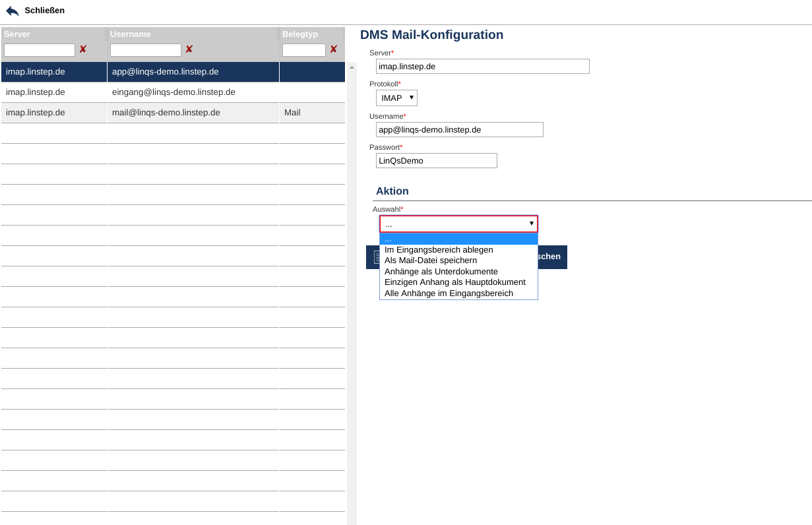Click the Schließen button
Viewport: 812px width, 525px height.
pos(44,11)
